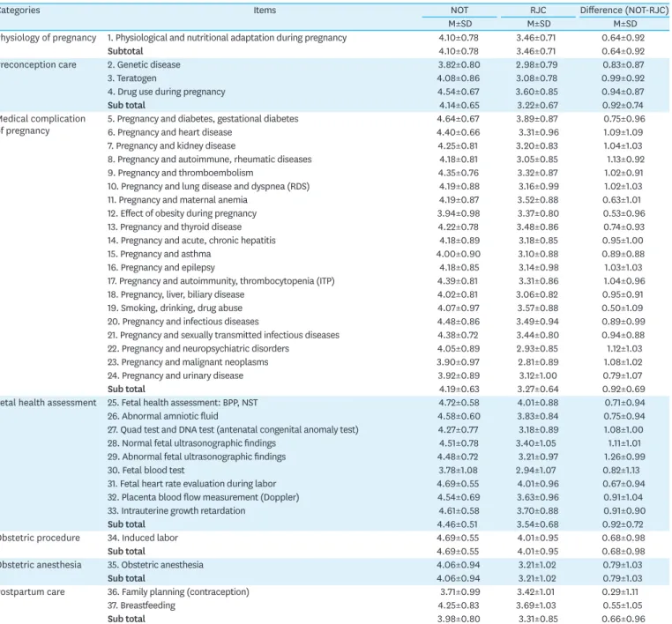Select '6. Pregnancy and heart disease'
This screenshot has width=672, height=624.
pyautogui.click(x=169, y=132)
